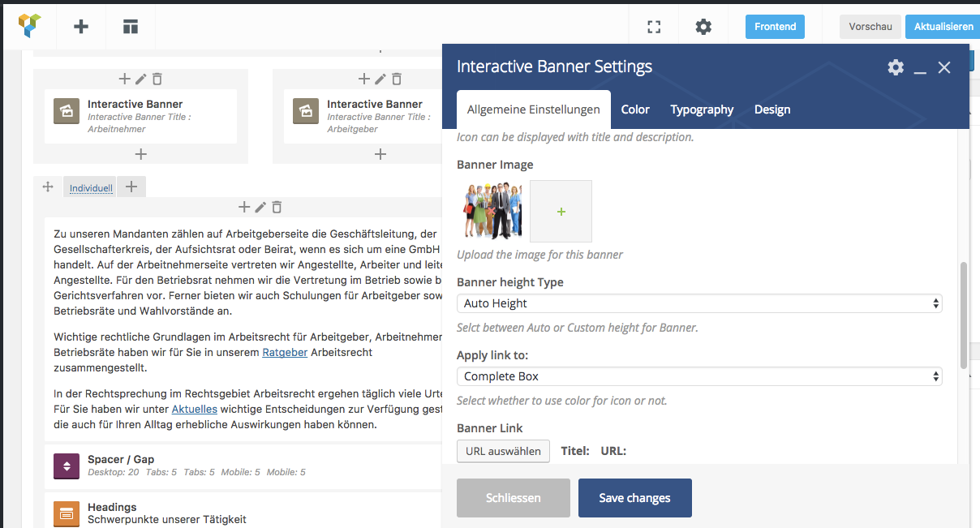
Task: Open the templates layout icon
Action: tap(131, 27)
